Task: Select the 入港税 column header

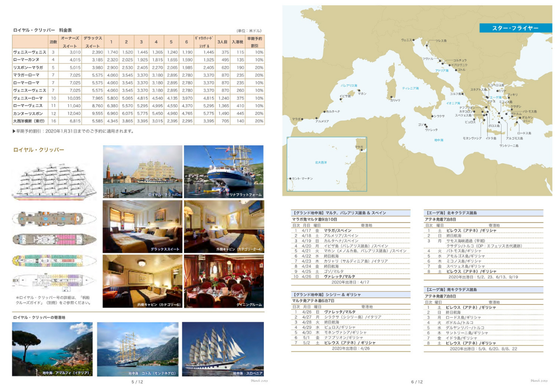Action: point(238,41)
